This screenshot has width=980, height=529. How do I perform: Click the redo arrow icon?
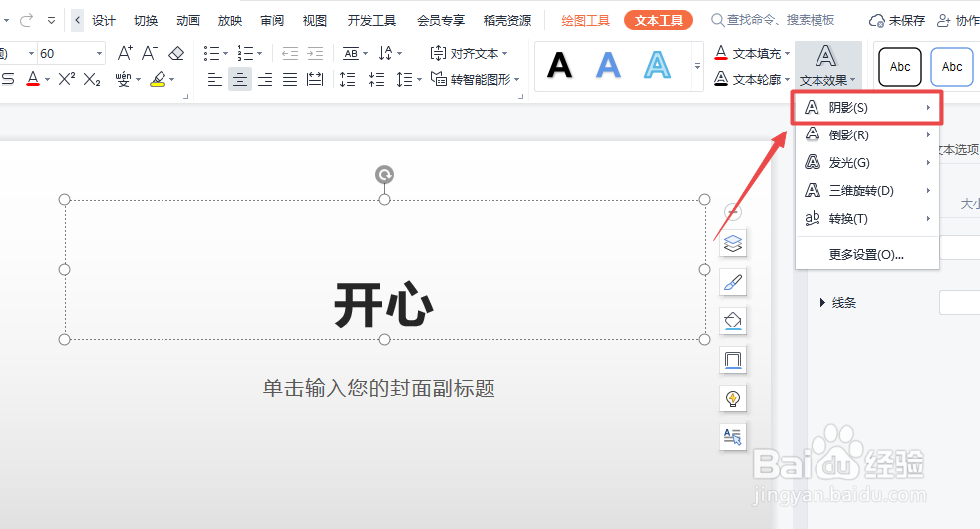26,21
